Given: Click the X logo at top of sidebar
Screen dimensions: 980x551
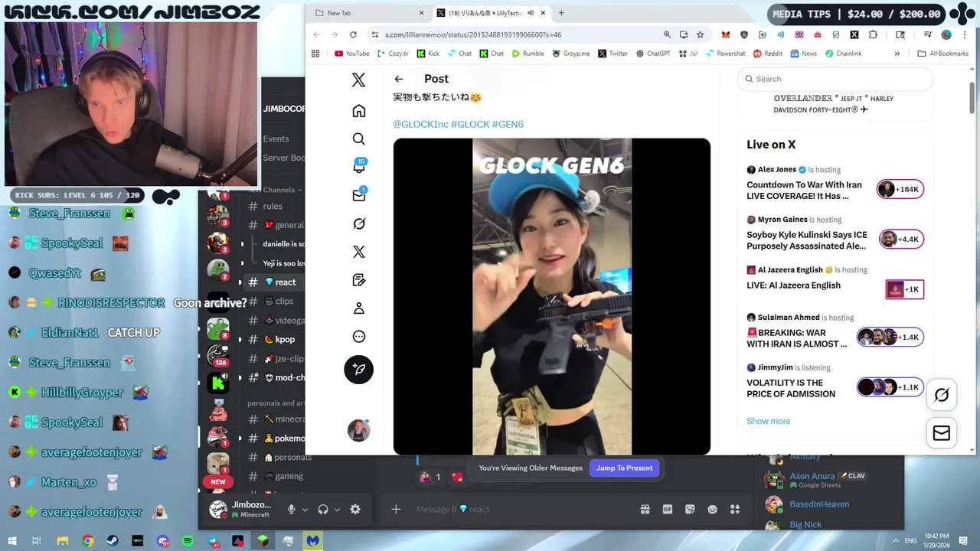Looking at the screenshot, I should pos(358,80).
